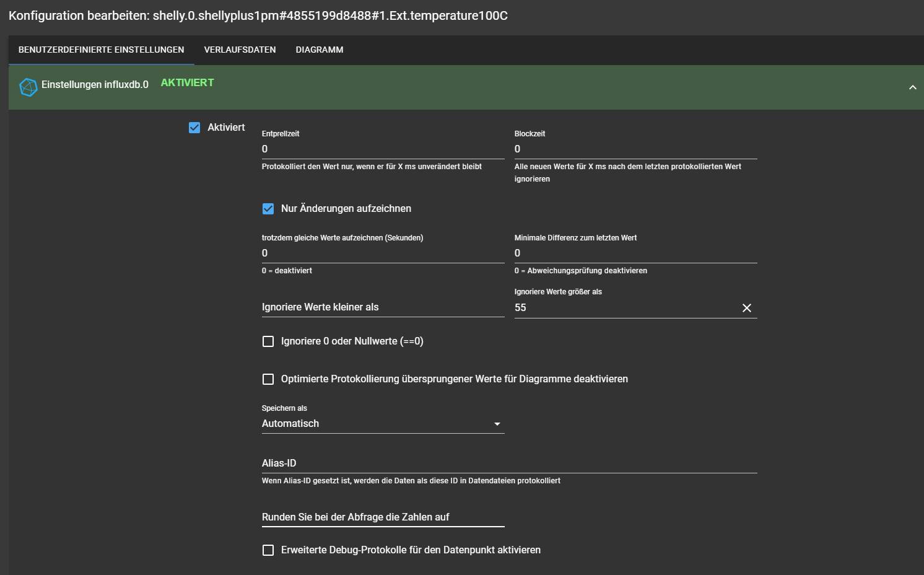This screenshot has width=924, height=575.
Task: Collapse the Einstellungen influxdb.0 section
Action: pyautogui.click(x=912, y=87)
